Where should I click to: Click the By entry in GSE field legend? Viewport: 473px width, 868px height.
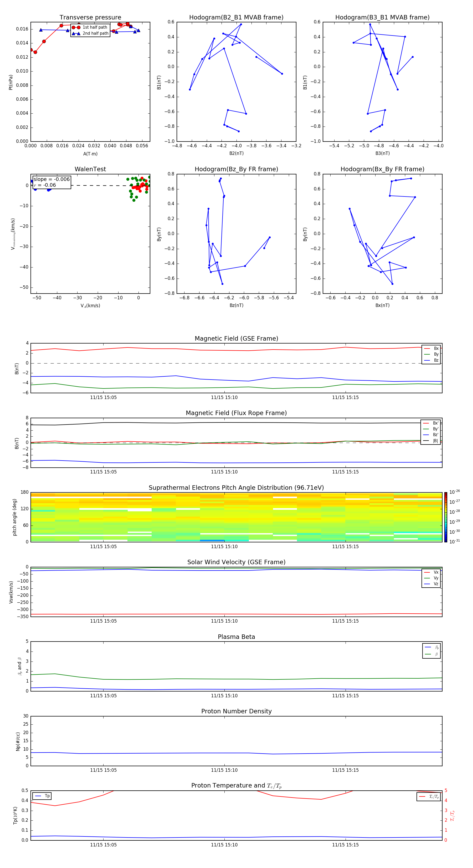pyautogui.click(x=431, y=354)
